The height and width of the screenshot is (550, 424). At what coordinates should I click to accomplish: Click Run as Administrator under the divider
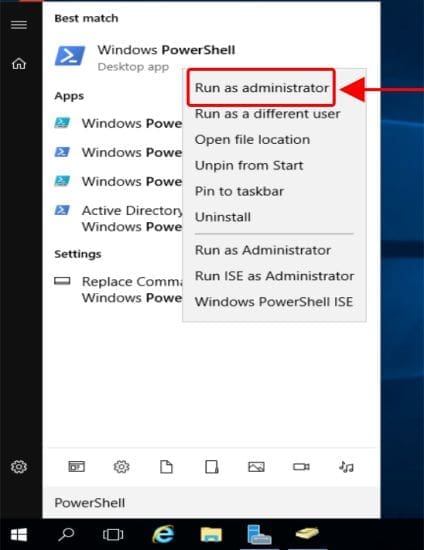(x=263, y=250)
